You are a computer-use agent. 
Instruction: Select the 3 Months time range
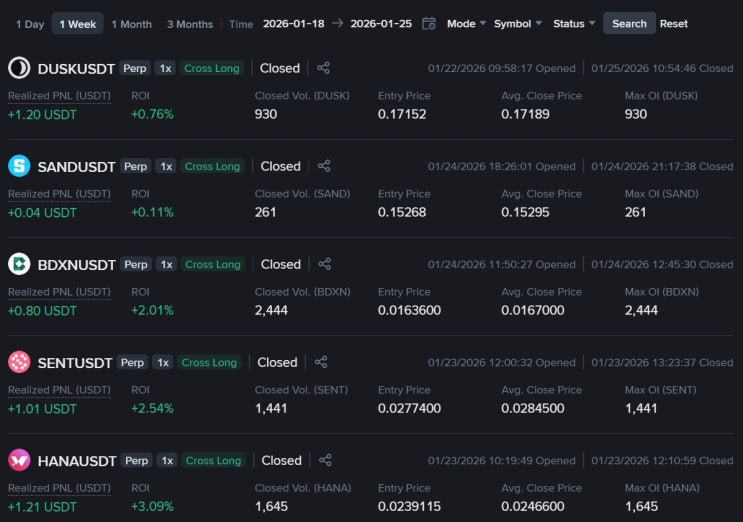190,24
